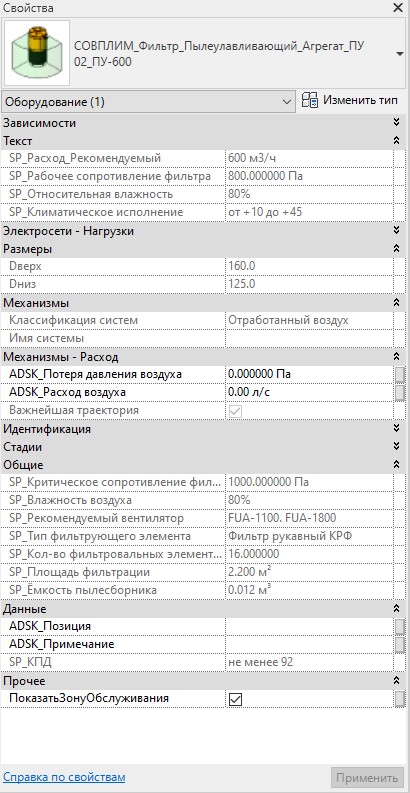Click the associate button for ADSK_Расход воздуха
Viewport: 410px width, 793px height.
[400, 392]
